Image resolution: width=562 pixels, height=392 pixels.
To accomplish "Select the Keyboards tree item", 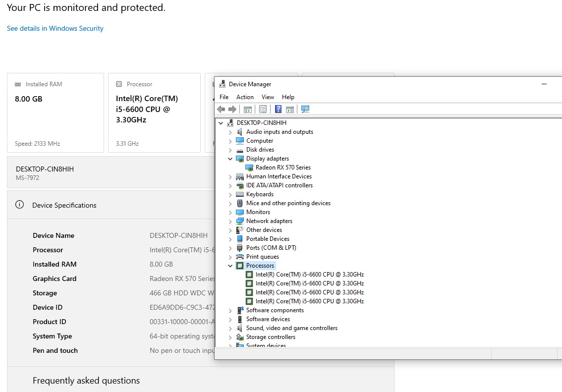I will [x=260, y=194].
